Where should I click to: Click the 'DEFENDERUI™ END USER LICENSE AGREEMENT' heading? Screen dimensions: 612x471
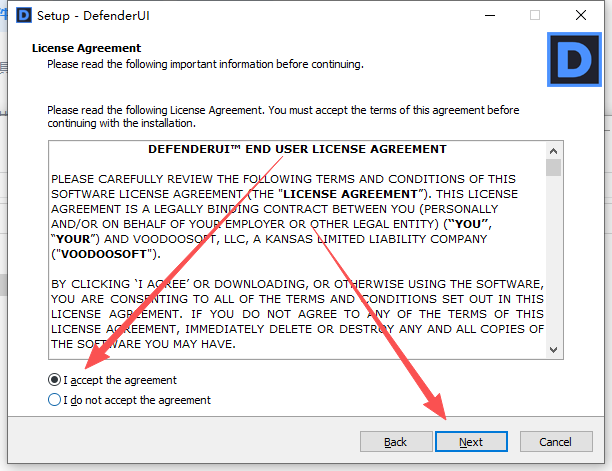[x=297, y=149]
